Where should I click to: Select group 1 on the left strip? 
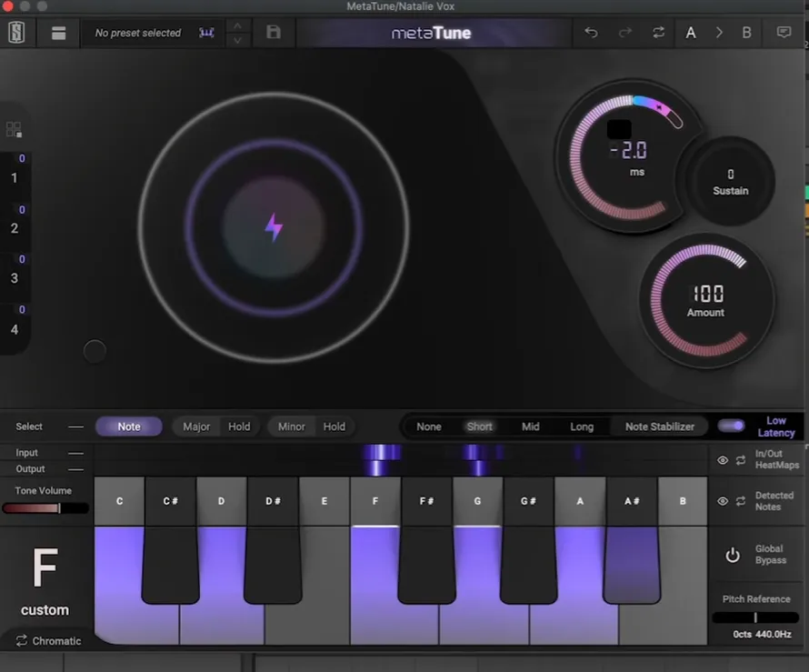coord(15,177)
